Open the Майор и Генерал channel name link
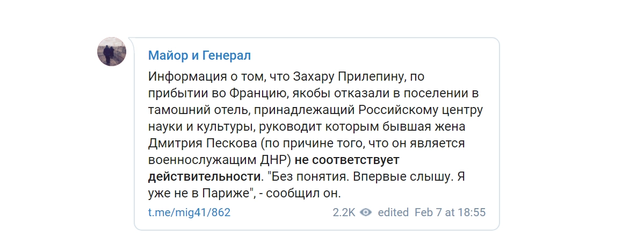The image size is (644, 249). [x=200, y=56]
